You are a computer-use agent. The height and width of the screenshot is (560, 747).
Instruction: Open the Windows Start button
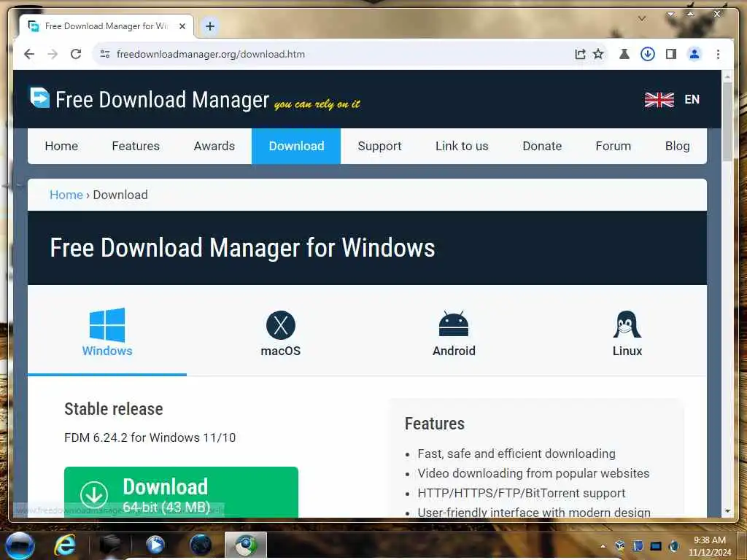tap(20, 545)
